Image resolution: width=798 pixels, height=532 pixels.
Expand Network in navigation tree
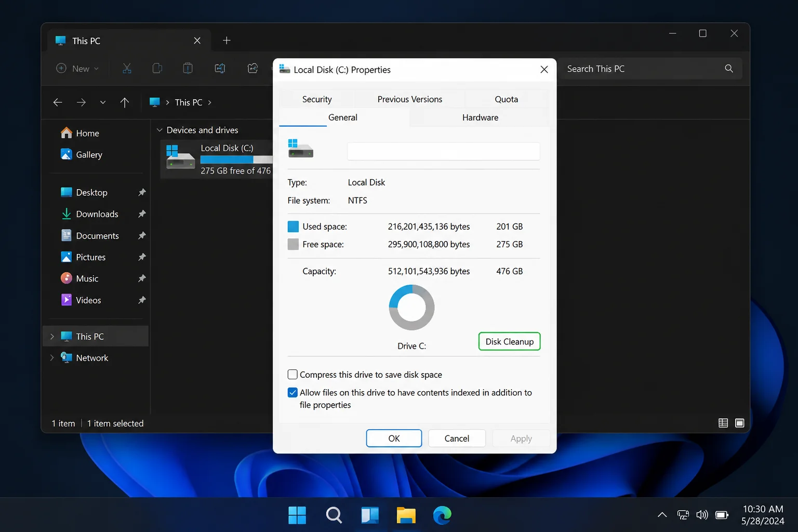52,358
